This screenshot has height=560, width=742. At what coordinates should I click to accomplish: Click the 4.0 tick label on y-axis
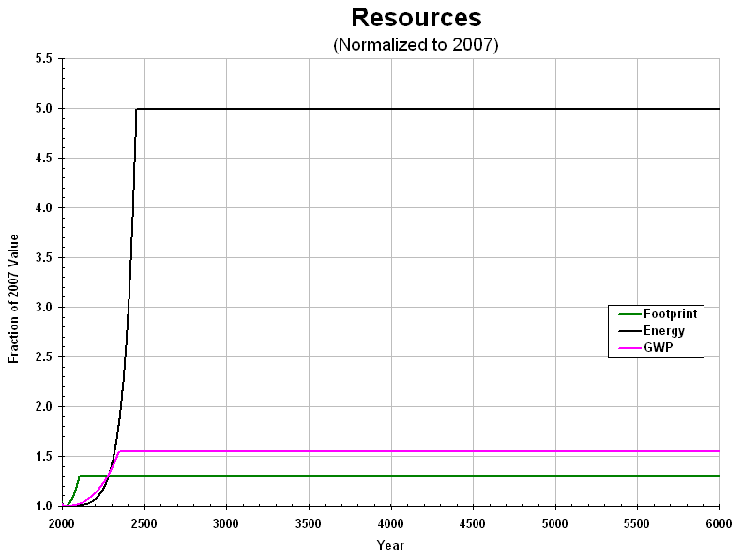point(44,208)
